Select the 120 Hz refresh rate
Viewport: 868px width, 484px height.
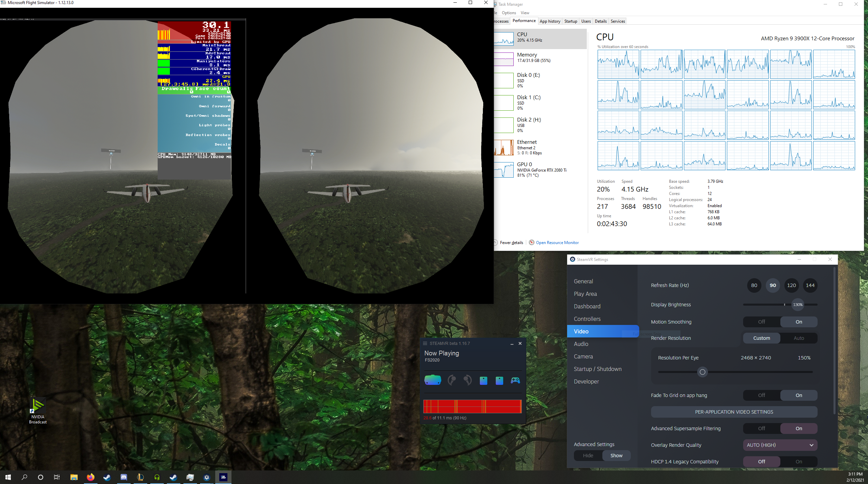792,285
